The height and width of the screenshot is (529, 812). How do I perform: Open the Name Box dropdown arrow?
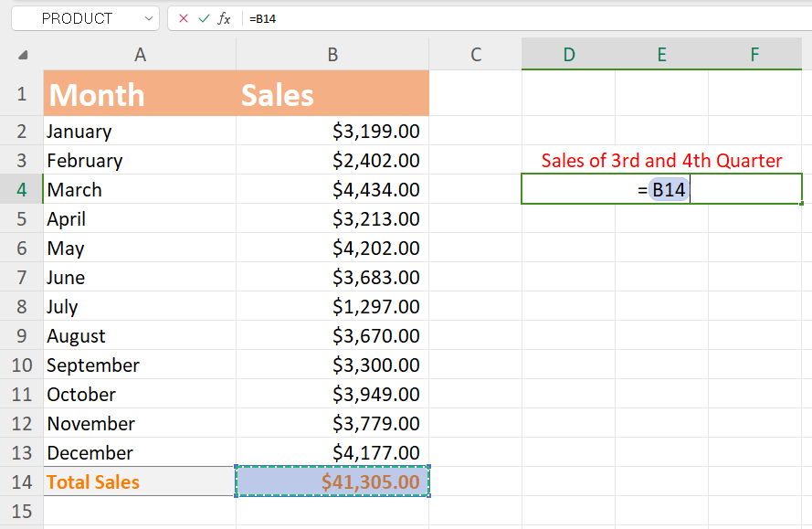coord(148,17)
